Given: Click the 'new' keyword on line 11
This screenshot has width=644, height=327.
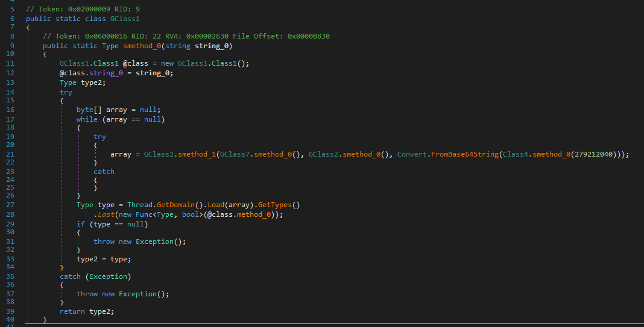Looking at the screenshot, I should pyautogui.click(x=167, y=63).
